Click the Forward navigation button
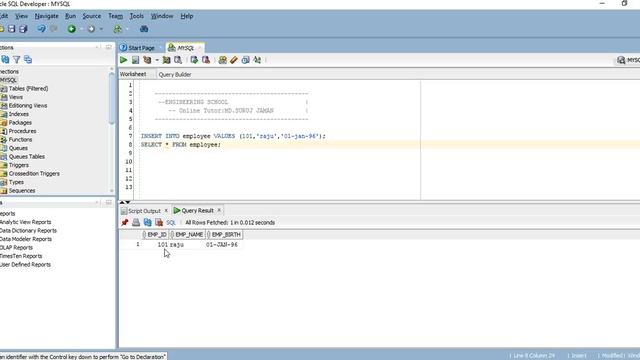 (x=91, y=29)
